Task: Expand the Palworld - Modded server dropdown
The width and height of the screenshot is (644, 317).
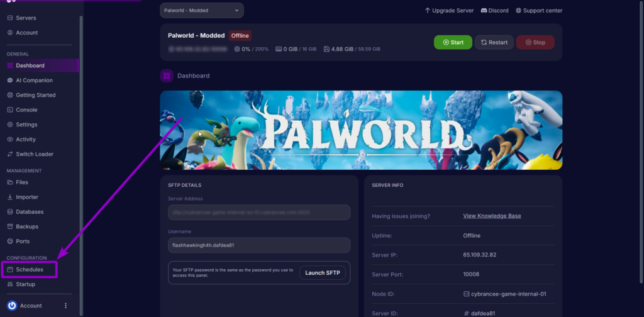Action: (x=201, y=11)
